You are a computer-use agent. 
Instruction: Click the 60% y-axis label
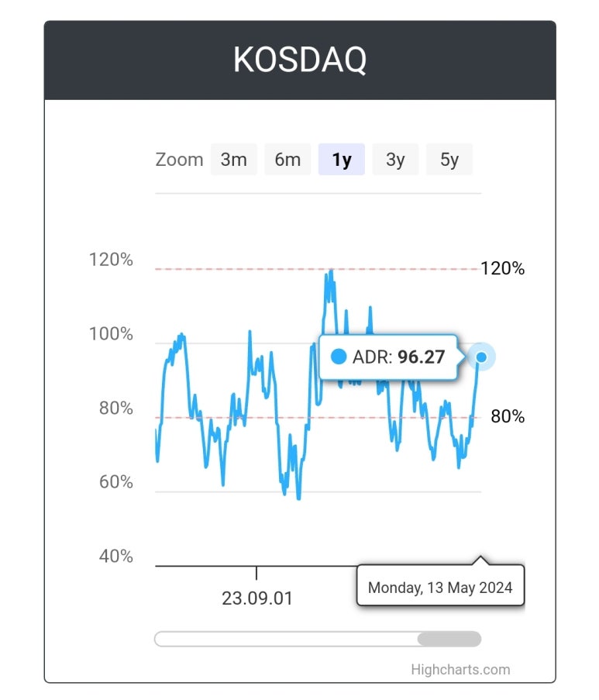pos(116,482)
